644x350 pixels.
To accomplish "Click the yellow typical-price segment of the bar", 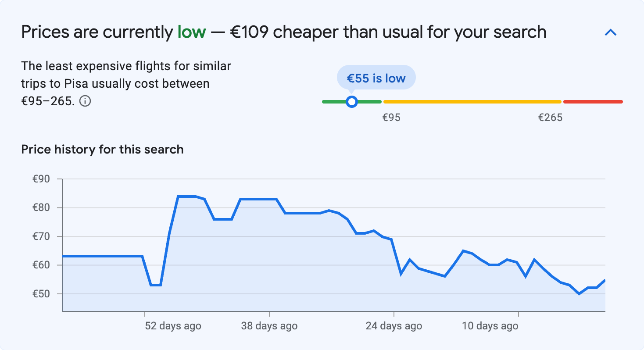I will point(472,101).
